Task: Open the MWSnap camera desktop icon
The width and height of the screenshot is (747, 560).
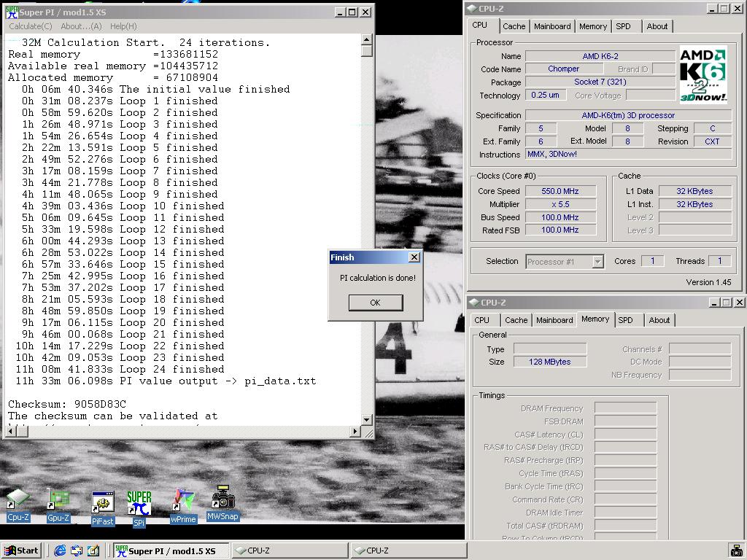Action: 222,503
